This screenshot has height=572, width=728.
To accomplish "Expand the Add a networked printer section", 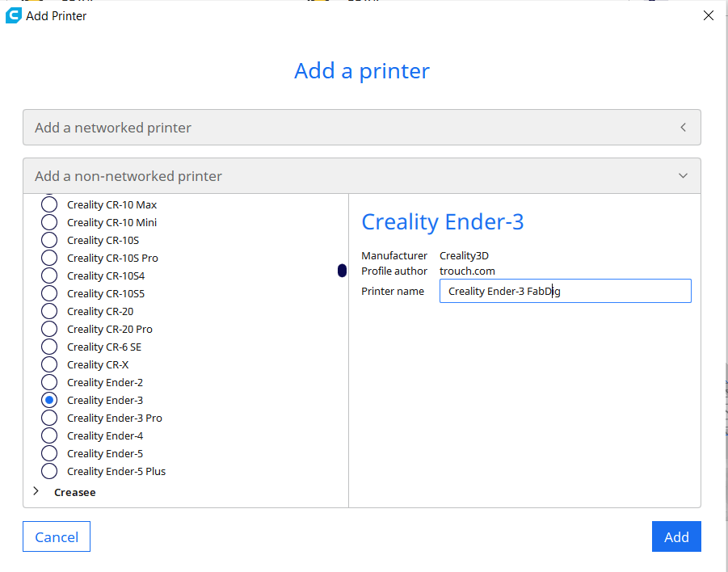I will tap(362, 127).
